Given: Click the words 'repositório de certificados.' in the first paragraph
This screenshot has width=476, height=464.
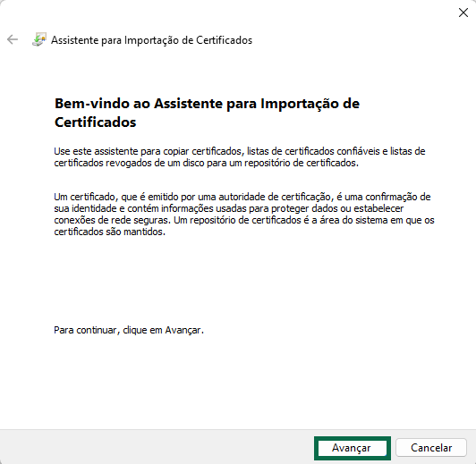Looking at the screenshot, I should pos(302,163).
